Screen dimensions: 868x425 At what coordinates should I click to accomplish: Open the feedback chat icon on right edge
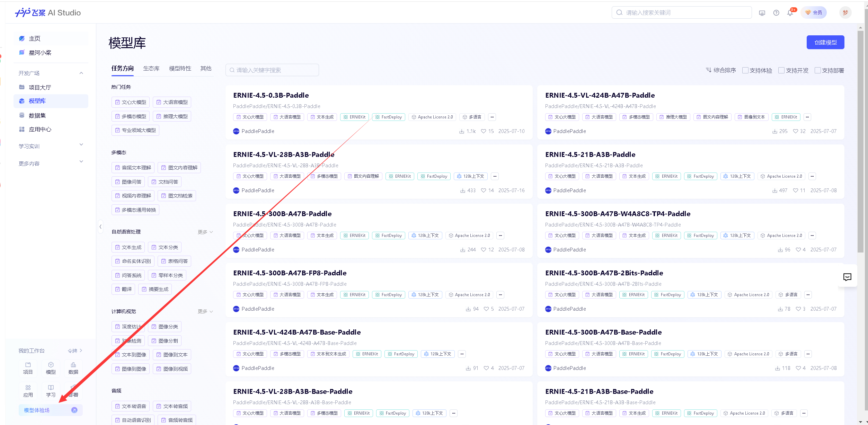point(847,277)
